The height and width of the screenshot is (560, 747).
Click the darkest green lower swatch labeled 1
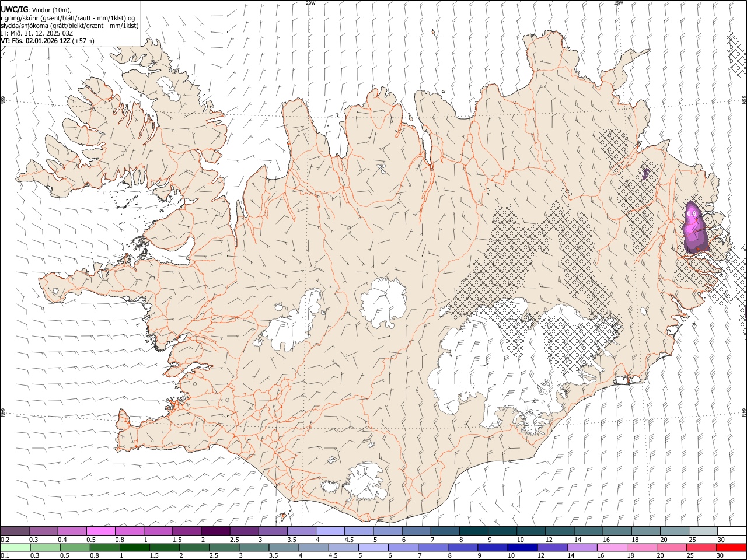(134, 547)
